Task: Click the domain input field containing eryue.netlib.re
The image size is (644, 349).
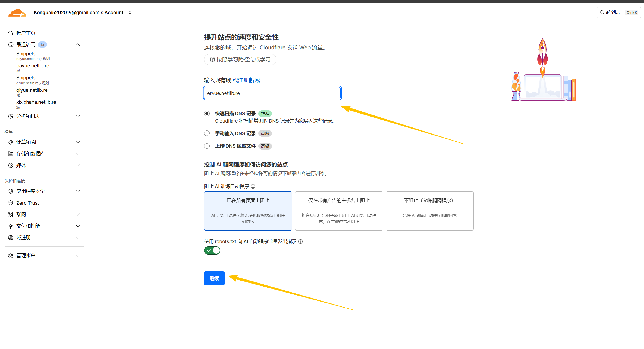Action: pos(272,93)
